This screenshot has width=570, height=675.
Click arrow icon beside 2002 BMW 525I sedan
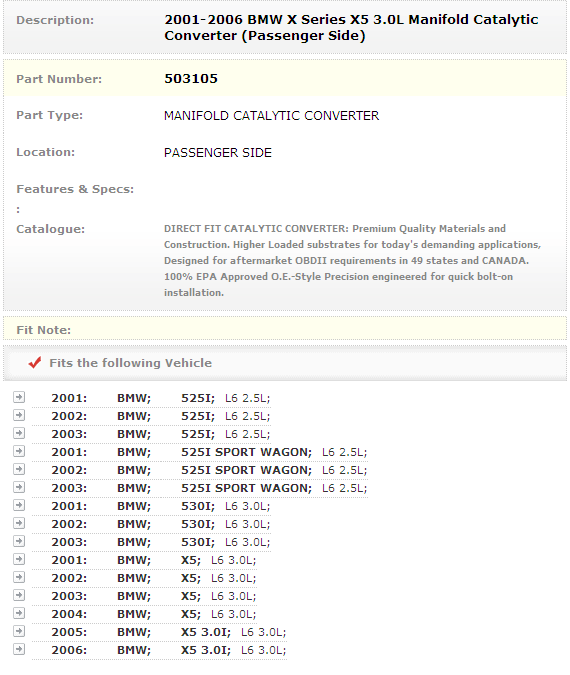tap(19, 415)
